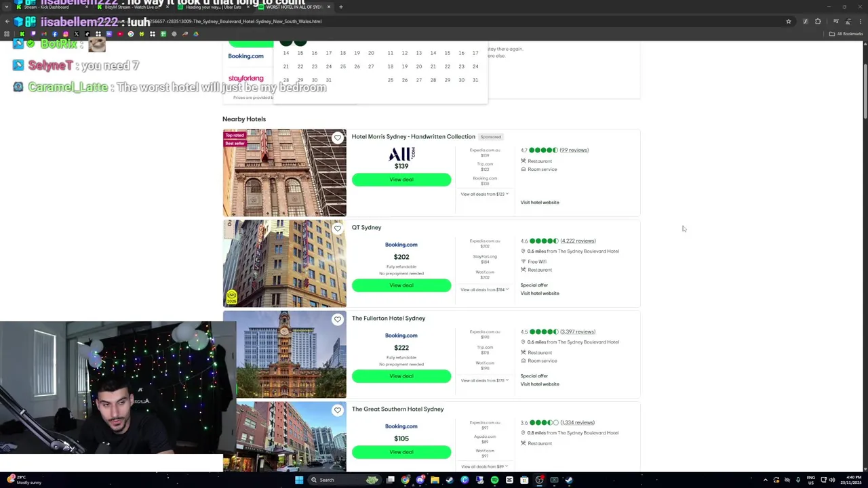Image resolution: width=868 pixels, height=488 pixels.
Task: Open Google Chrome from the taskbar
Action: [x=406, y=480]
